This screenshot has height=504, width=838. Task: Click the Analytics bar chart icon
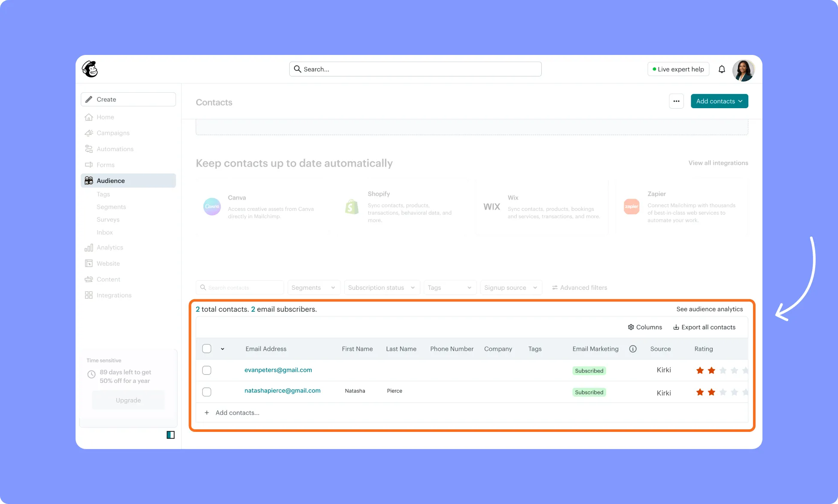88,248
